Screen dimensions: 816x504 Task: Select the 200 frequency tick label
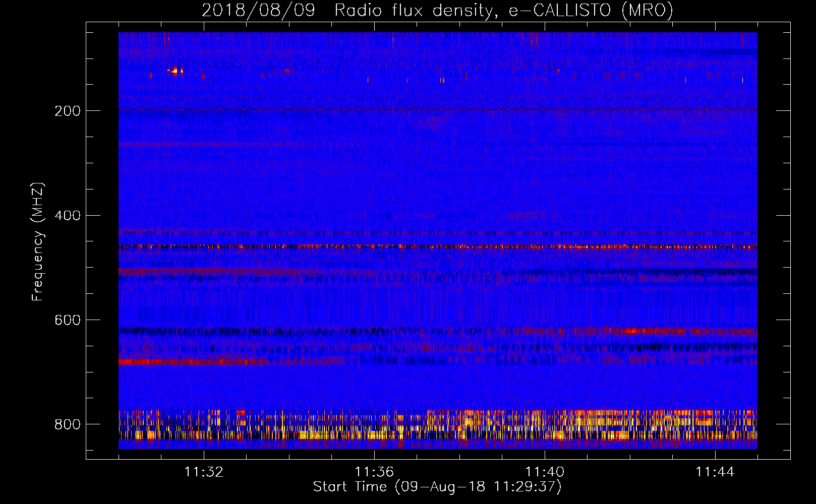67,111
